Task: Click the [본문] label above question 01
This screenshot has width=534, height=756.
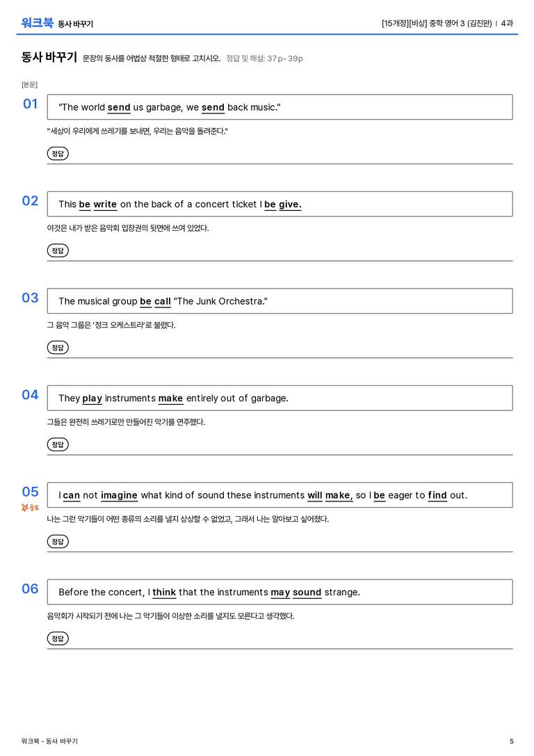Action: coord(29,84)
